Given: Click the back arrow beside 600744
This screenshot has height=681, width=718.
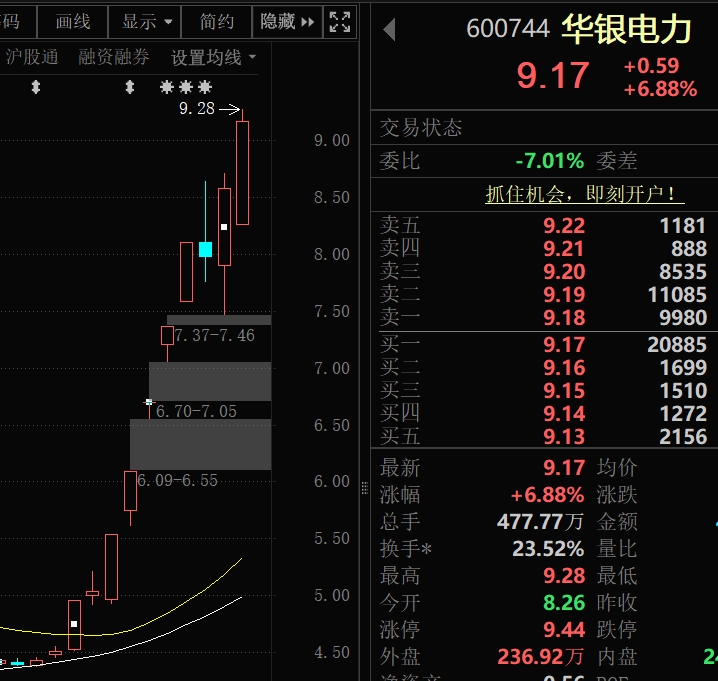Looking at the screenshot, I should click(390, 30).
